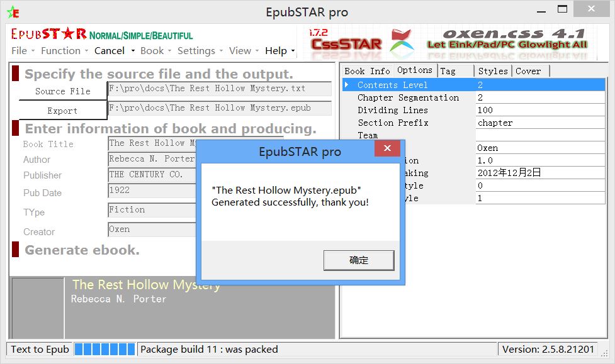Open the Function menu
This screenshot has width=615, height=364.
point(61,51)
